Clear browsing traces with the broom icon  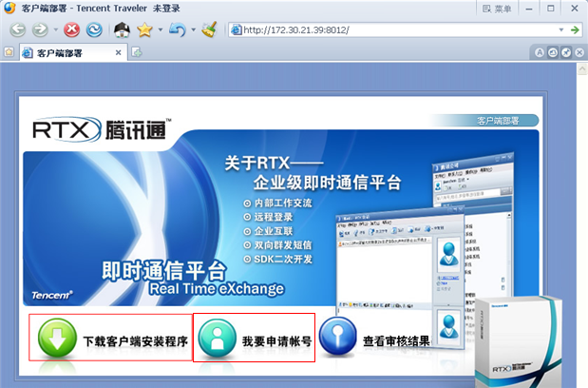point(209,29)
